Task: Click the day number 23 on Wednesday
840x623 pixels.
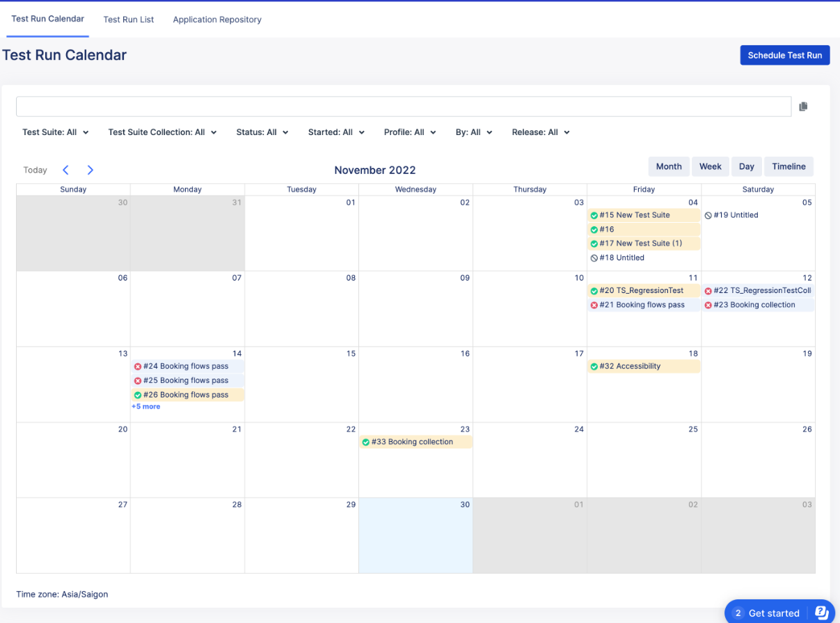Action: tap(464, 429)
